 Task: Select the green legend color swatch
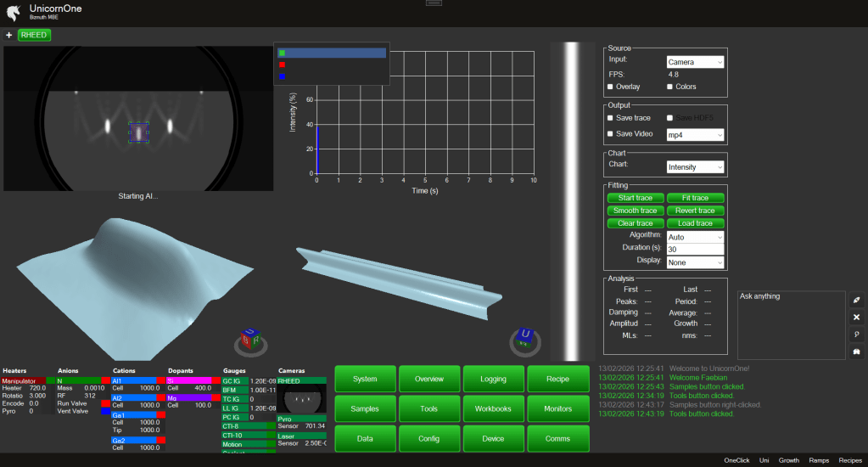click(282, 53)
